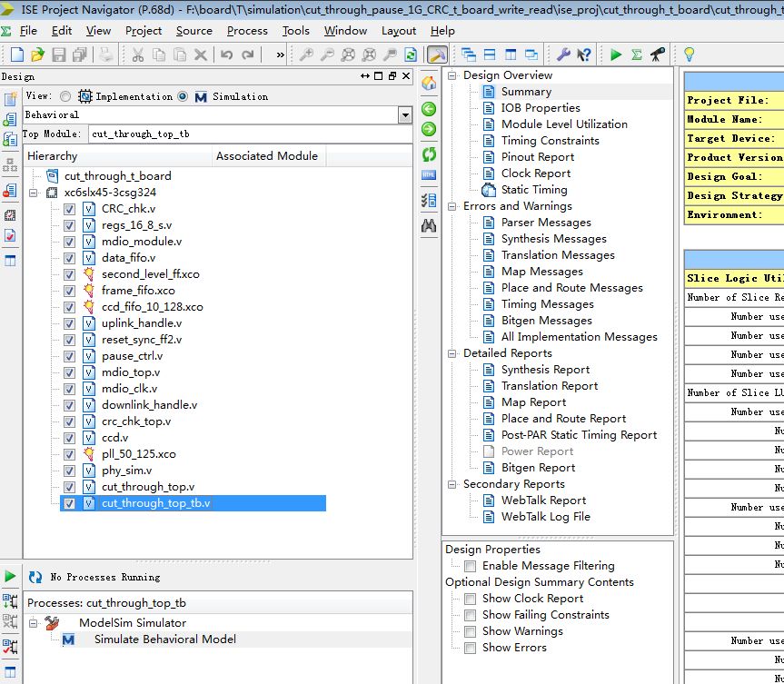Image resolution: width=784 pixels, height=684 pixels.
Task: Open the File menu
Action: click(28, 31)
